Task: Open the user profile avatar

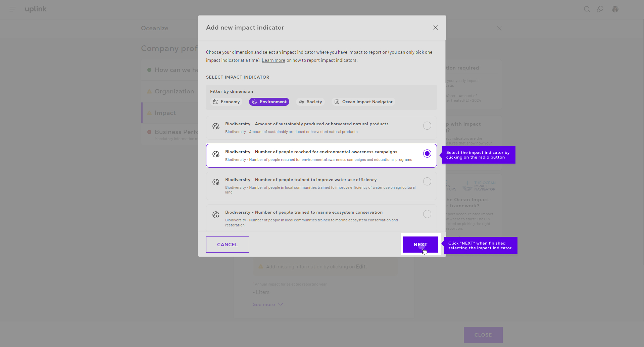Action: pyautogui.click(x=615, y=9)
